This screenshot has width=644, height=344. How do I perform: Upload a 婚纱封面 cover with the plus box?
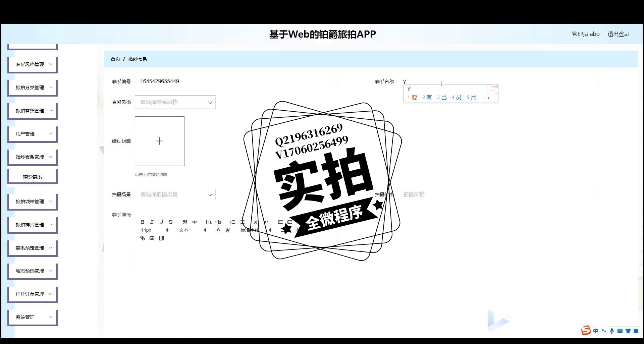click(160, 141)
